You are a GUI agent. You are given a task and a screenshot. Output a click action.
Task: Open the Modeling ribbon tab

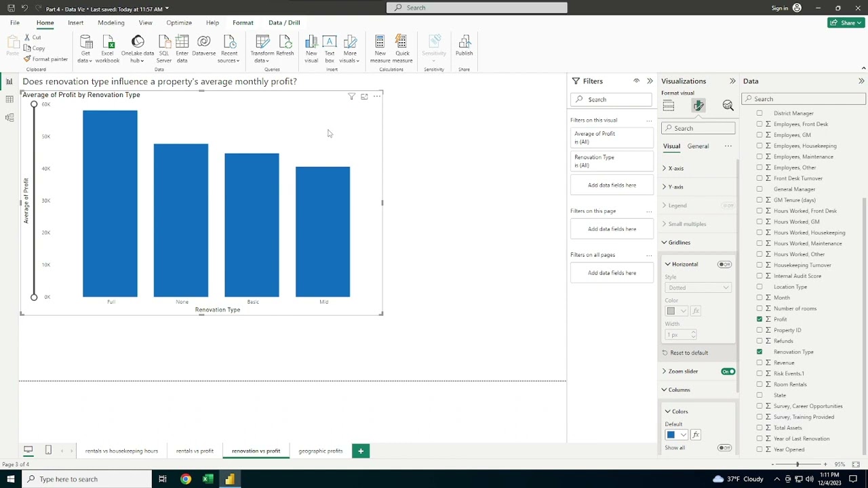(x=111, y=22)
